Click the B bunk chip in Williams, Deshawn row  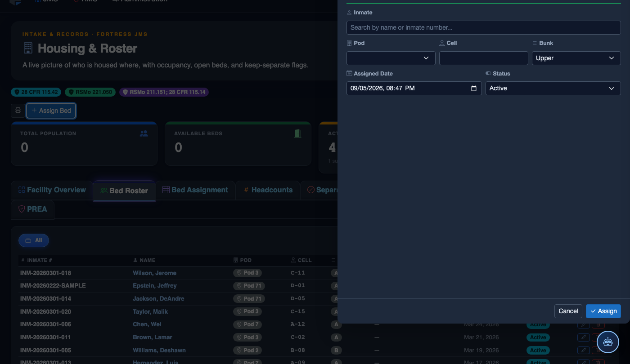336,351
